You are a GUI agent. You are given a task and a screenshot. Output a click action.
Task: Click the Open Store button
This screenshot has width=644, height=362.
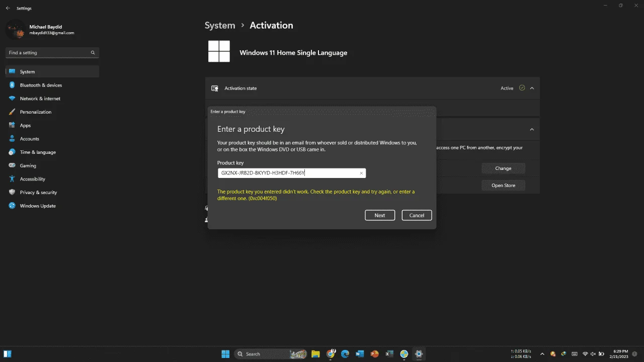coord(503,186)
